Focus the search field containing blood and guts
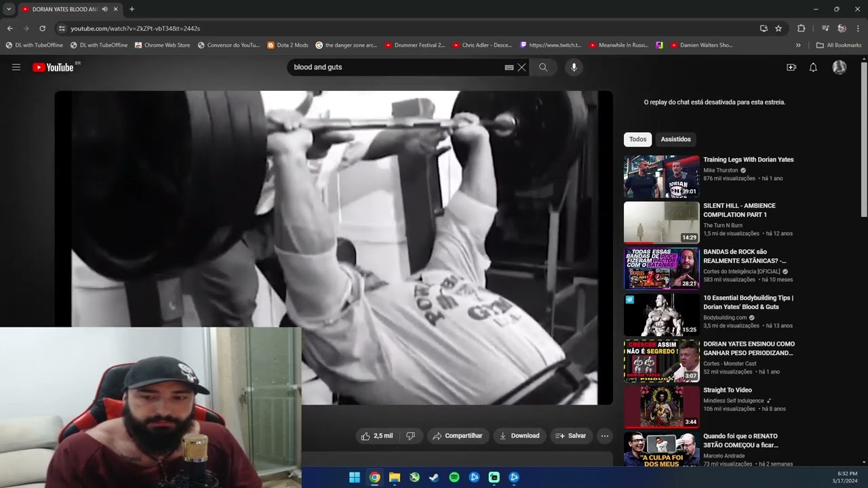 tap(397, 67)
